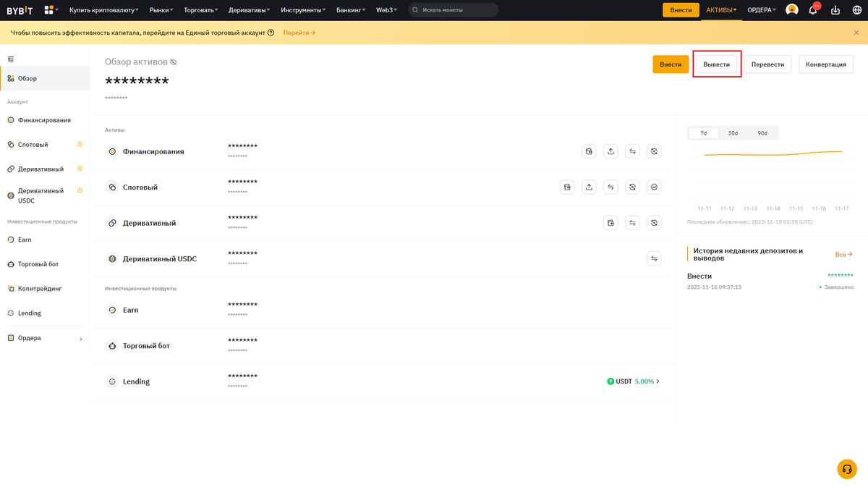Viewport: 868px width, 490px height.
Task: Select Обзор in sidebar
Action: click(45, 78)
